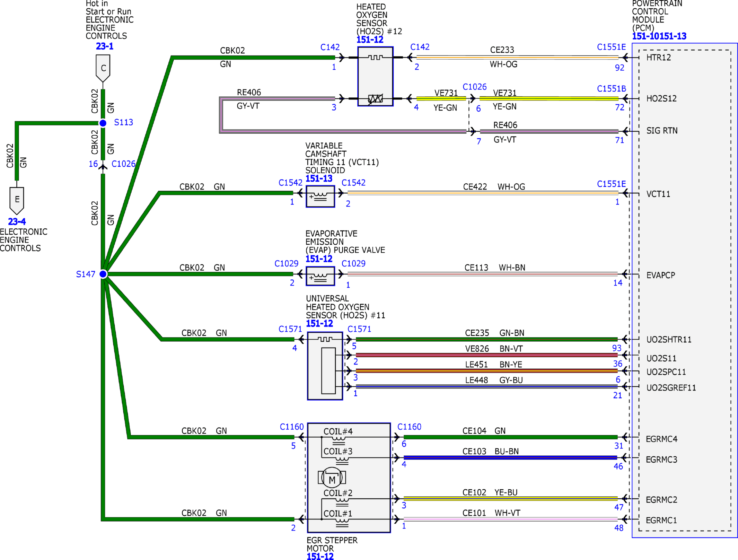The width and height of the screenshot is (738, 560).
Task: Click the RE406 GY-VT label near pin 3
Action: click(249, 99)
